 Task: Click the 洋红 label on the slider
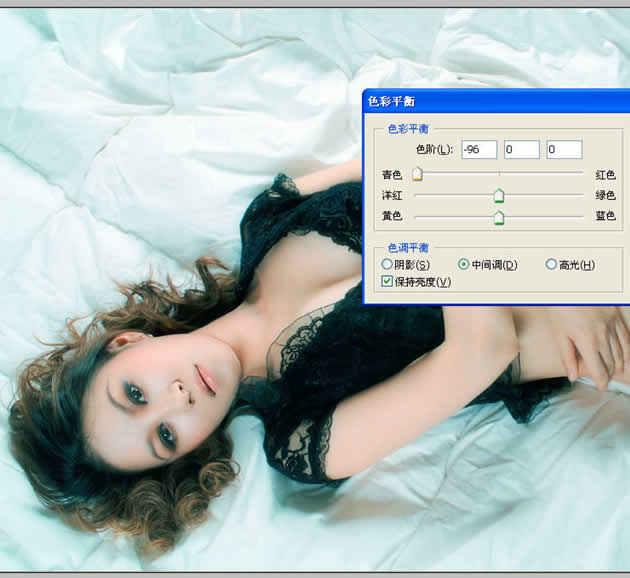(392, 195)
